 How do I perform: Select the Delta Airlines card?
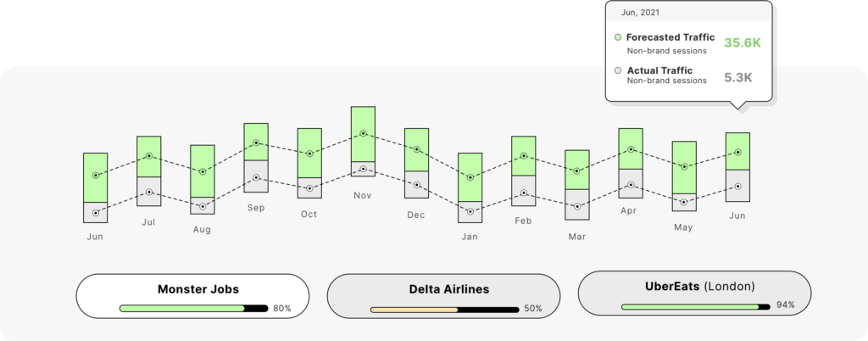click(x=446, y=295)
